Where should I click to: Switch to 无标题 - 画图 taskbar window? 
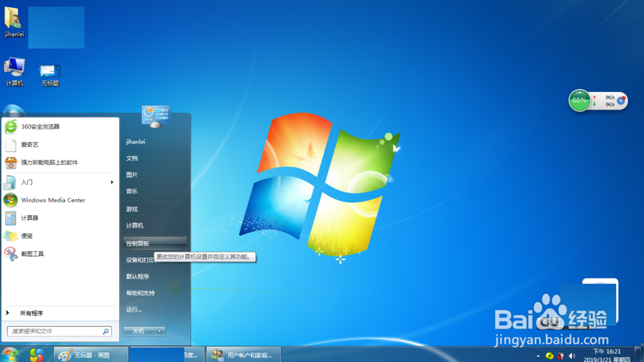click(x=91, y=355)
